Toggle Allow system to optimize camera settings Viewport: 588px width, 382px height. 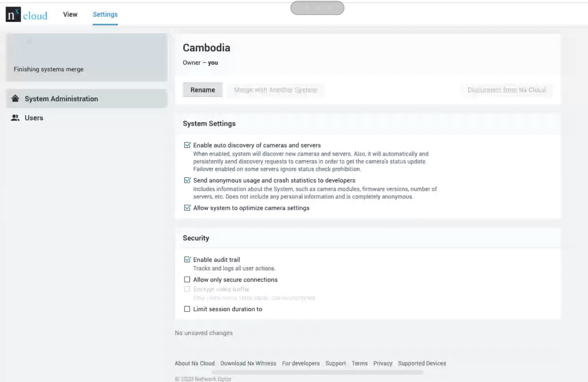click(x=187, y=208)
